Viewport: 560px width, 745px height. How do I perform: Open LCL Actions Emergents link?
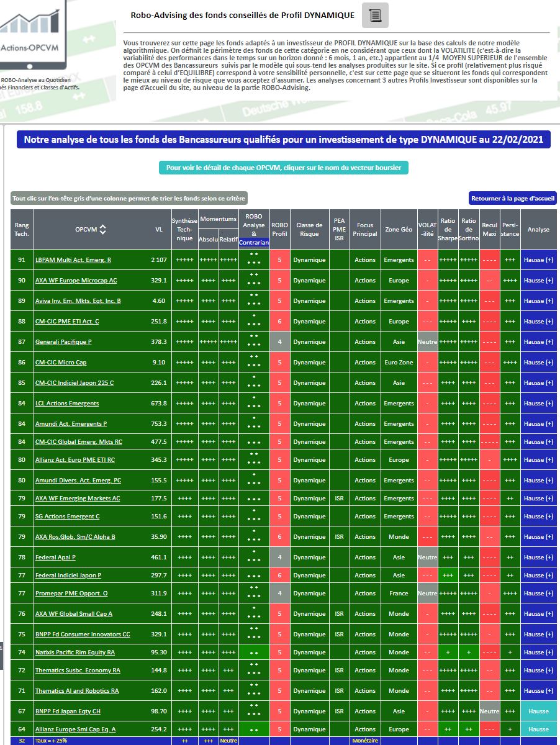pos(67,404)
